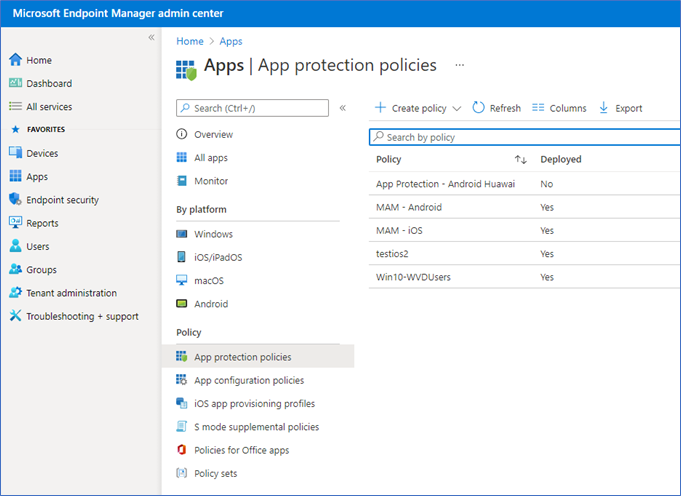
Task: Open the MAM - Android policy
Action: point(409,207)
